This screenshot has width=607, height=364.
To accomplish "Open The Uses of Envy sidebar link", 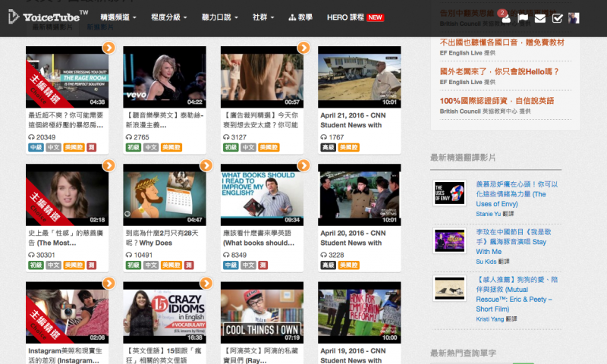I will pos(517,194).
